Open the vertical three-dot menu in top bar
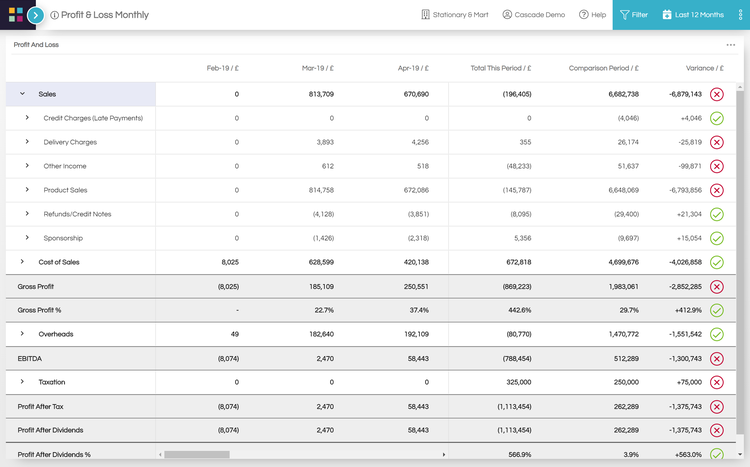 click(x=740, y=15)
